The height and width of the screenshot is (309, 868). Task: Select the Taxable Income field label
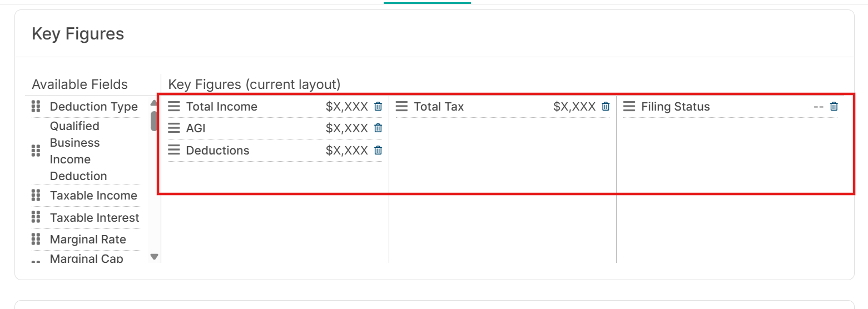click(93, 196)
